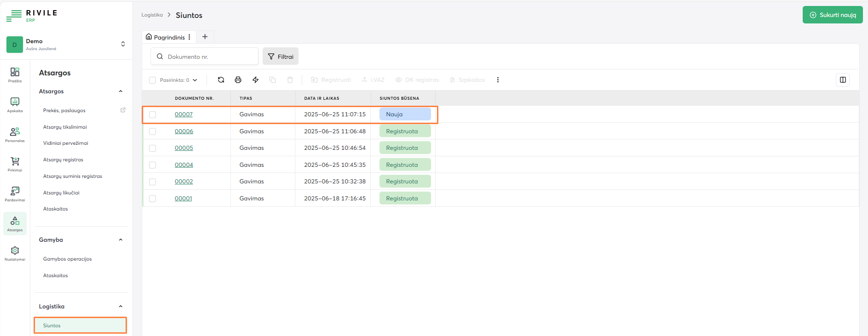This screenshot has height=336, width=868.
Task: Open the three-dot more actions toolbar menu
Action: pos(498,80)
